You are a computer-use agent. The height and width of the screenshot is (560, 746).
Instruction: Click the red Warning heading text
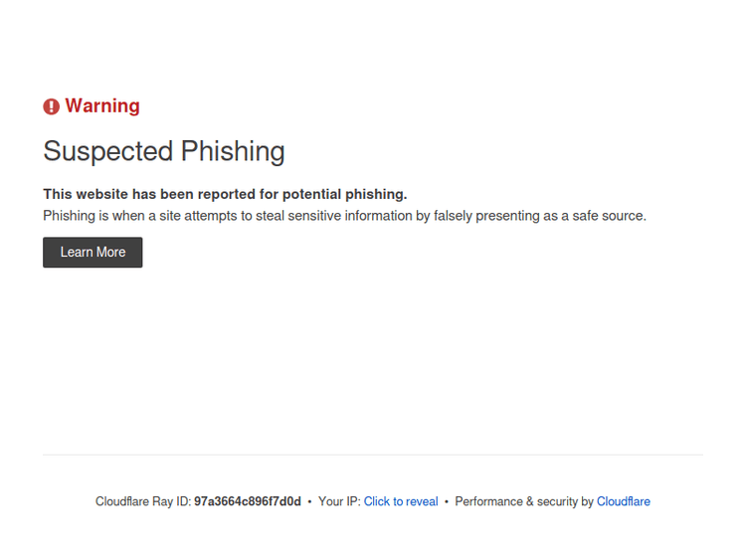pos(102,106)
